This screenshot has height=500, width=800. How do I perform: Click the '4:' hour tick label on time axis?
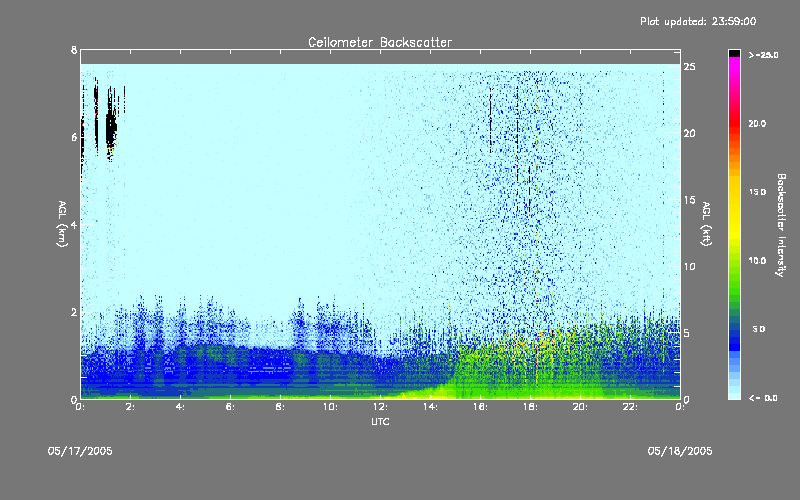[x=180, y=407]
